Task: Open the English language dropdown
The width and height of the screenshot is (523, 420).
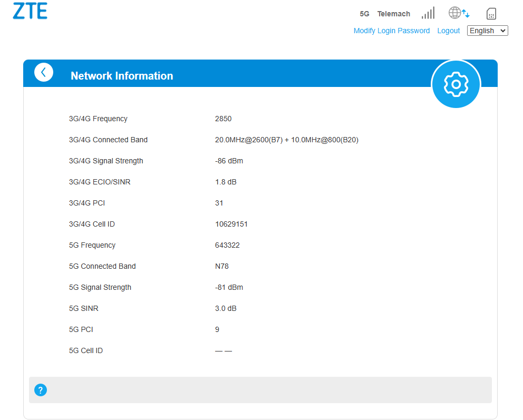Action: click(487, 31)
